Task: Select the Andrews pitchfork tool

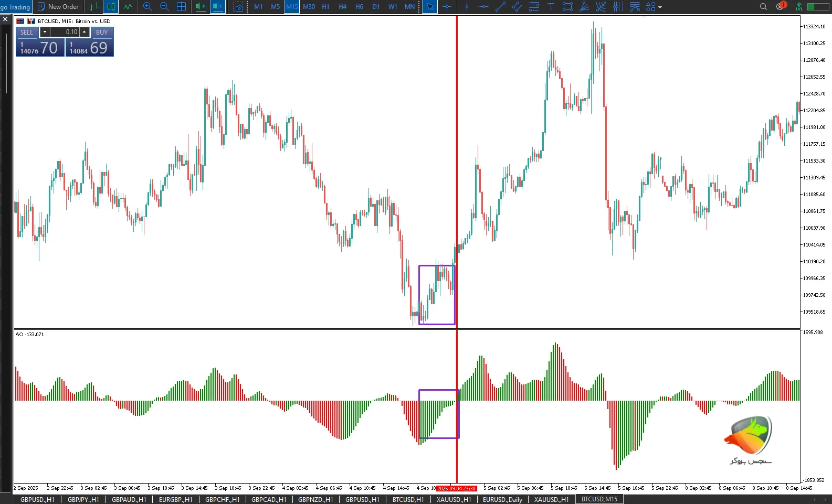Action: pos(635,7)
